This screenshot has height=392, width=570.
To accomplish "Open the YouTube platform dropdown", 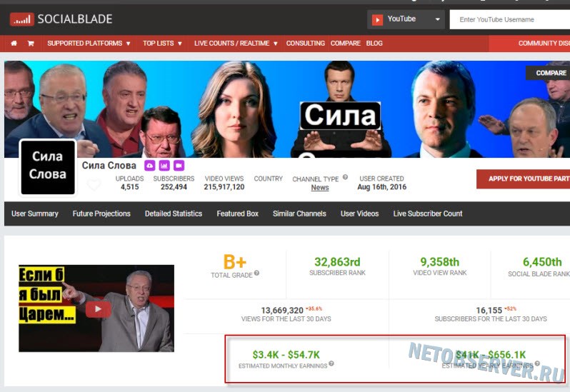I will tap(406, 19).
